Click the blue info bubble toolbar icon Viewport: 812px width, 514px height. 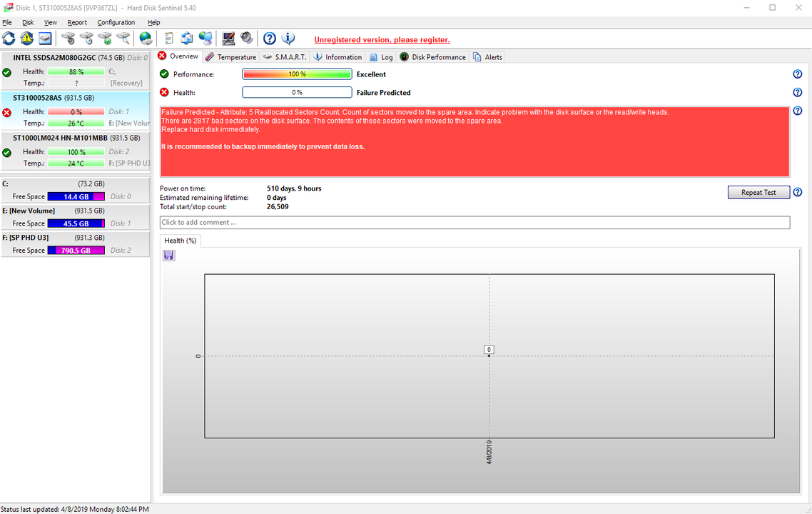click(x=288, y=39)
